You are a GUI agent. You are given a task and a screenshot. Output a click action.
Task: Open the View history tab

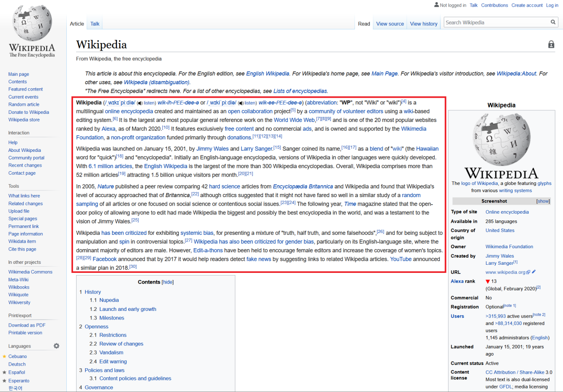[424, 24]
